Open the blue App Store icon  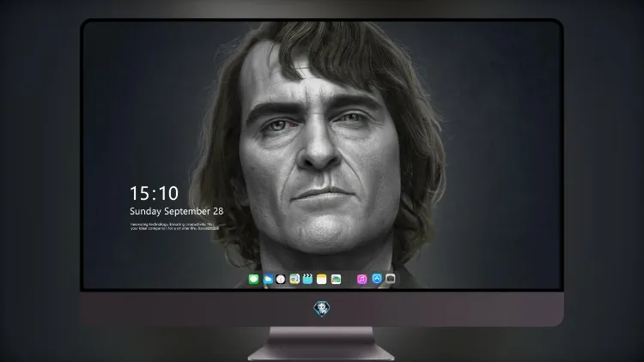coord(377,279)
